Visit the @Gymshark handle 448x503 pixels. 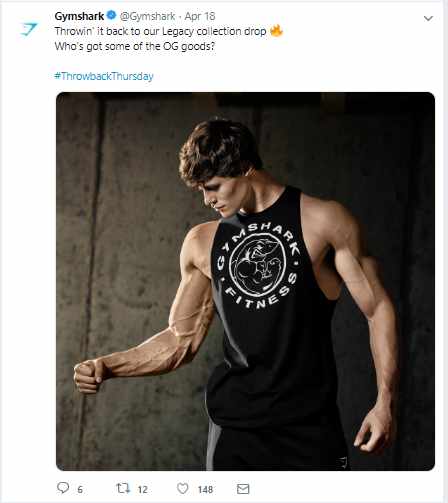(147, 16)
